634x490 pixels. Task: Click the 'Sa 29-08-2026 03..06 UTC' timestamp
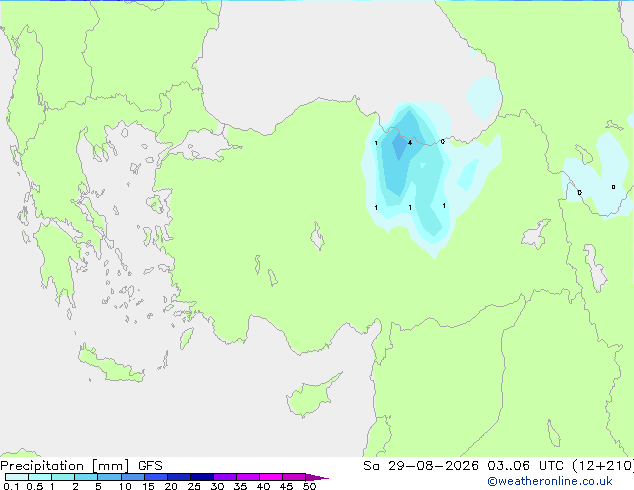(x=463, y=466)
